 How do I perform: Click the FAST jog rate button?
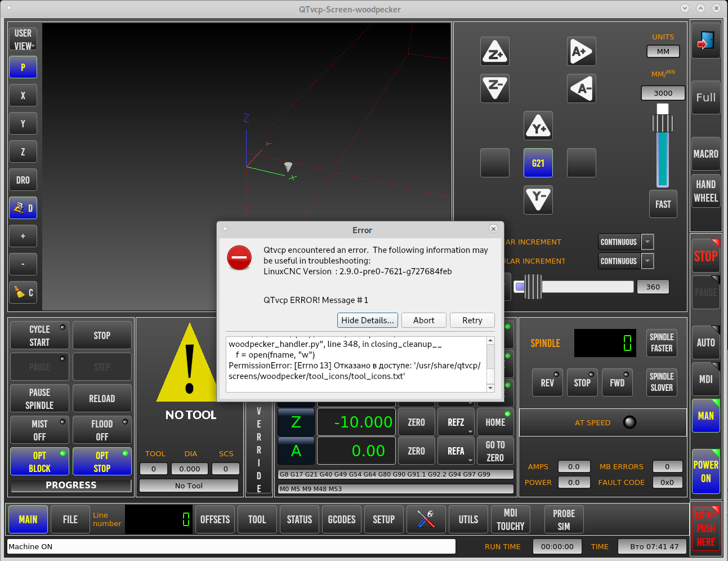(663, 204)
